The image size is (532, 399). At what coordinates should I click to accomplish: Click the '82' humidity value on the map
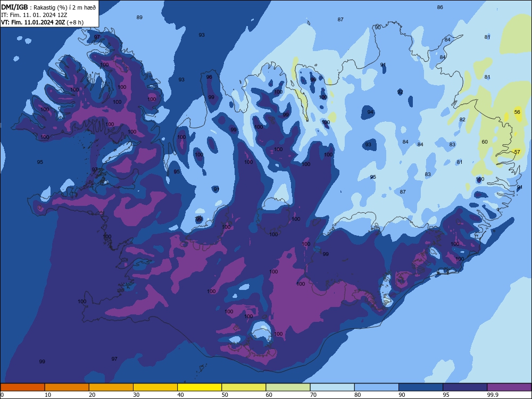pos(462,119)
